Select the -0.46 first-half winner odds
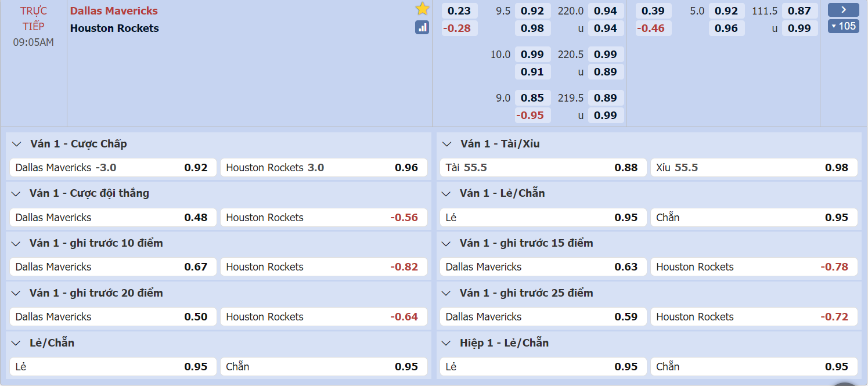This screenshot has height=386, width=868. [x=654, y=28]
